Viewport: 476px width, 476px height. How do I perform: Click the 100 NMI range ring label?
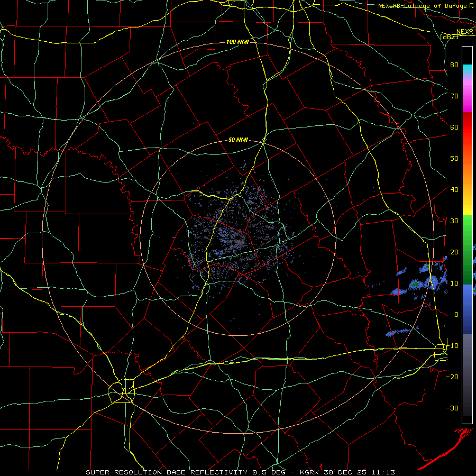(237, 42)
